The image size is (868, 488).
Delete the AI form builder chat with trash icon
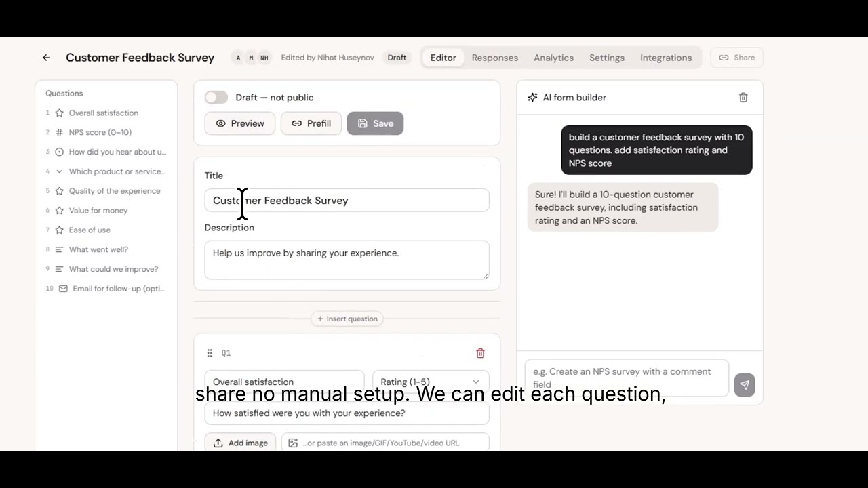(743, 98)
